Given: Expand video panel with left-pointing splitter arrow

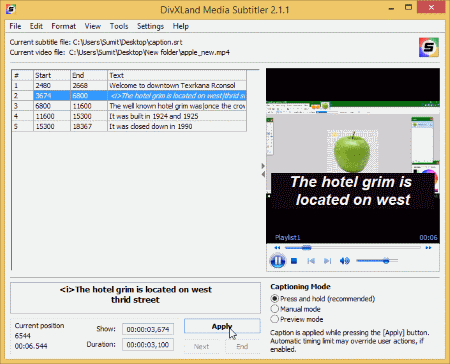Looking at the screenshot, I should coord(263,174).
